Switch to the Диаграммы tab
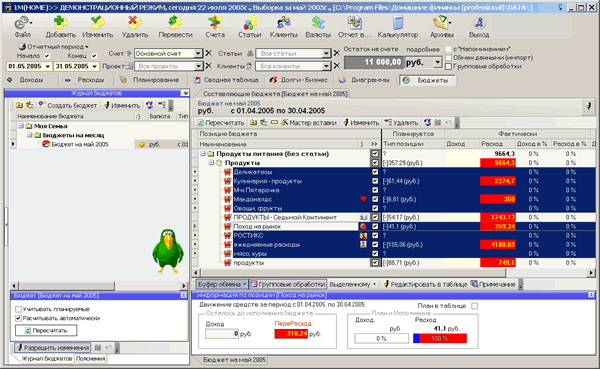 pyautogui.click(x=365, y=80)
